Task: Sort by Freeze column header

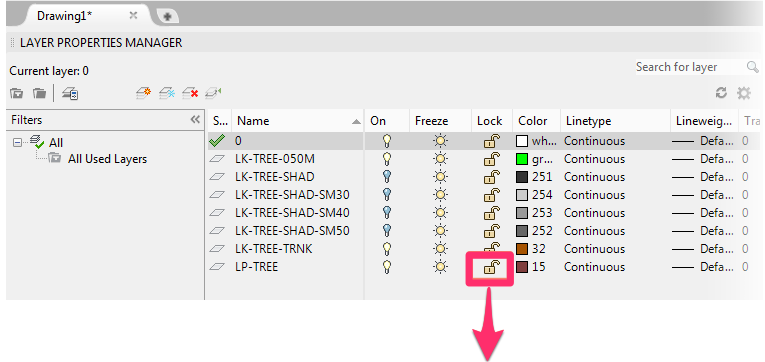Action: point(440,121)
